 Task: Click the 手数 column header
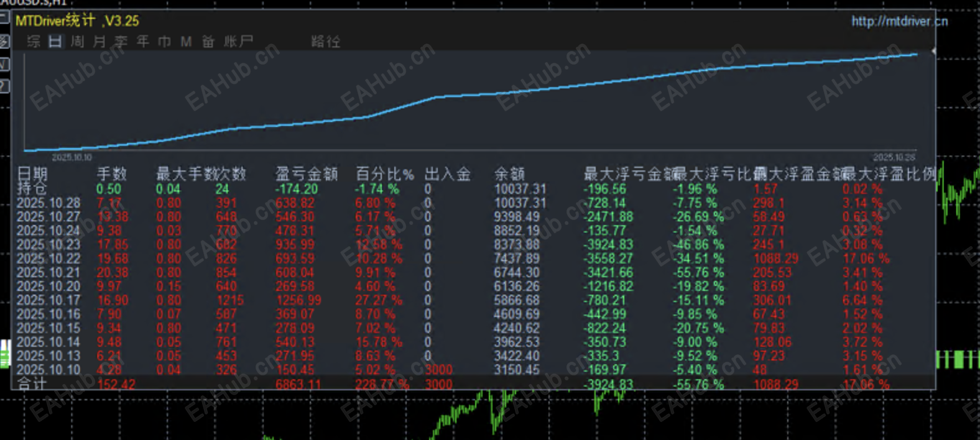click(x=112, y=174)
